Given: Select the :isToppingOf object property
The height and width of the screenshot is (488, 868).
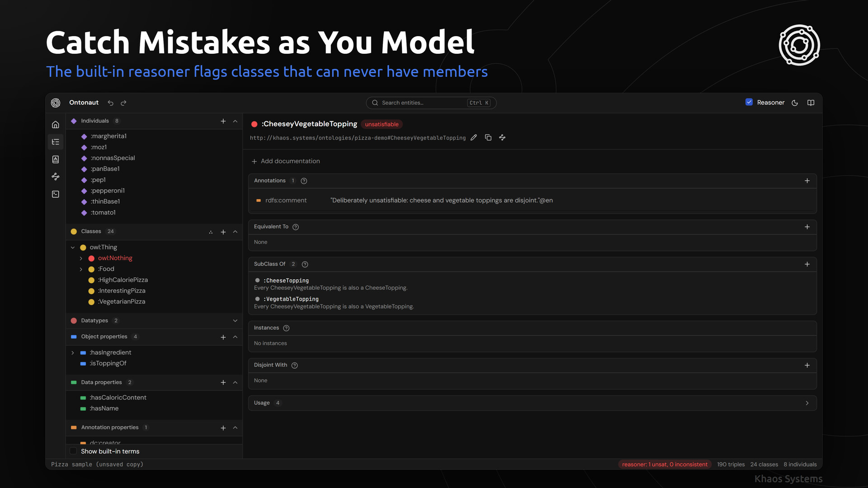Looking at the screenshot, I should point(108,363).
